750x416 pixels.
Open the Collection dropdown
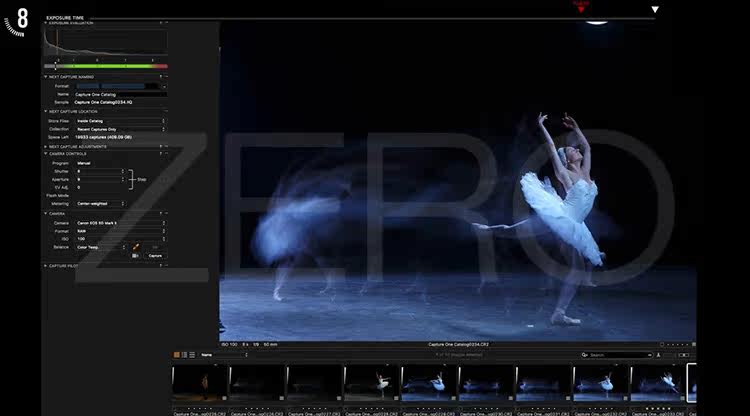pos(121,129)
